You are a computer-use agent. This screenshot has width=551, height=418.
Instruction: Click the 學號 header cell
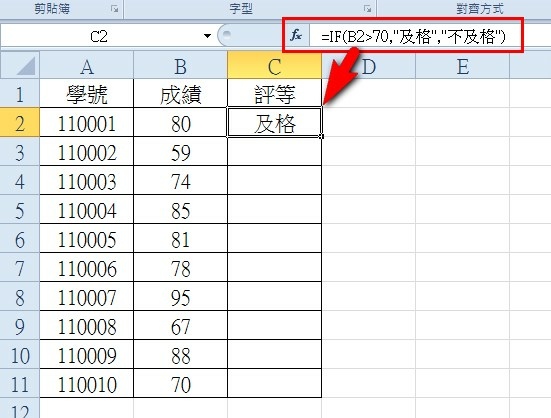[86, 93]
